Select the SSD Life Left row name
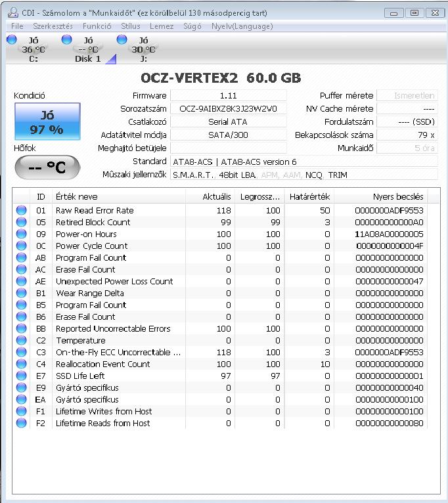448x503 pixels. coord(80,376)
